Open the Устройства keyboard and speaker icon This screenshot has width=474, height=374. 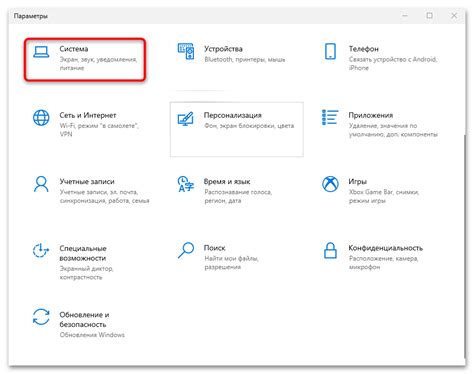186,52
